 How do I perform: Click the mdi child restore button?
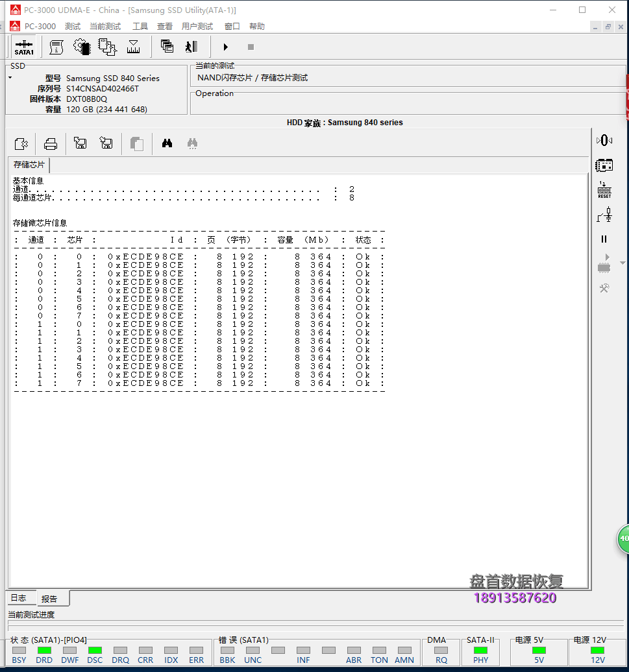608,27
